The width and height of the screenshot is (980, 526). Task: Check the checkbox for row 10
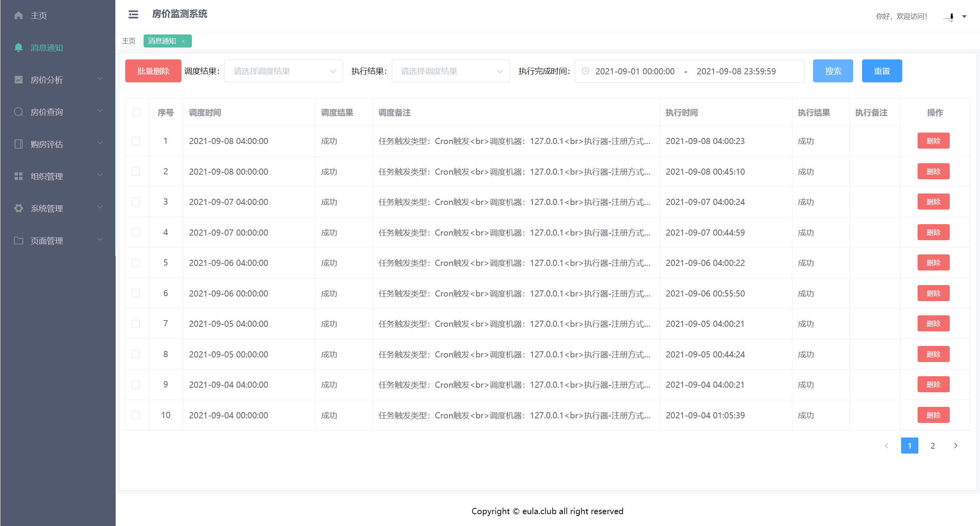[x=136, y=415]
